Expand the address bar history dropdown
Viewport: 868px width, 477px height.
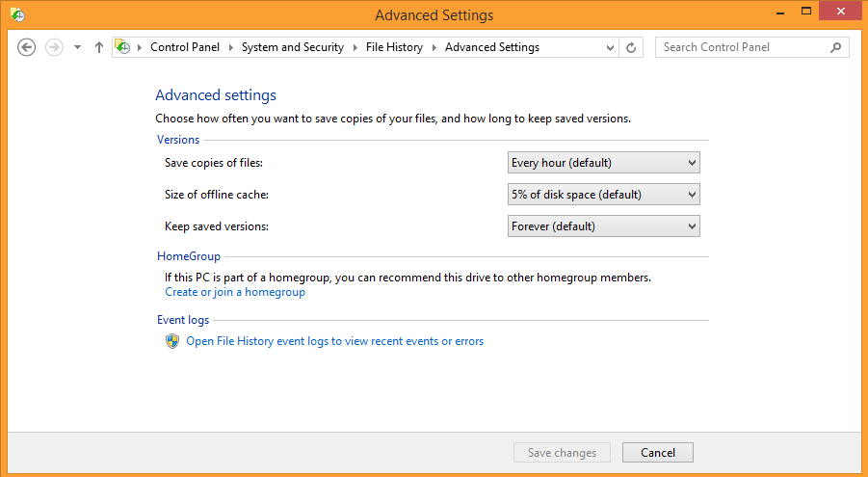(x=610, y=47)
